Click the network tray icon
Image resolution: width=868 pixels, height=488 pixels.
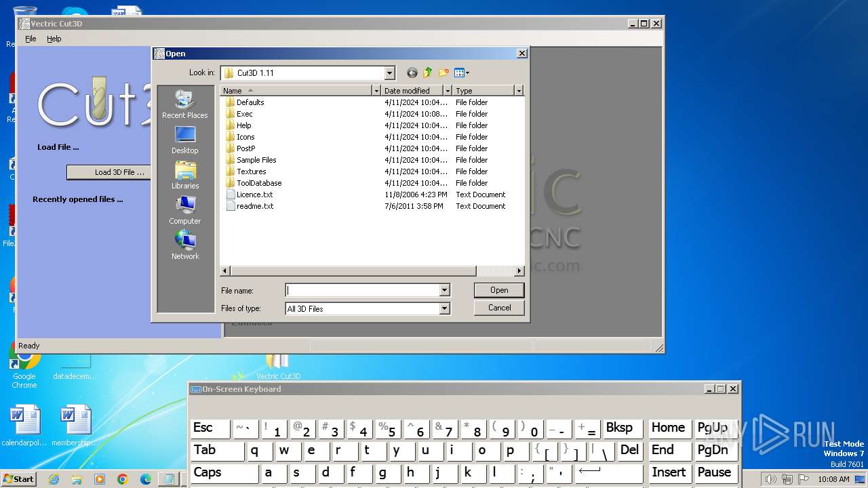(787, 479)
